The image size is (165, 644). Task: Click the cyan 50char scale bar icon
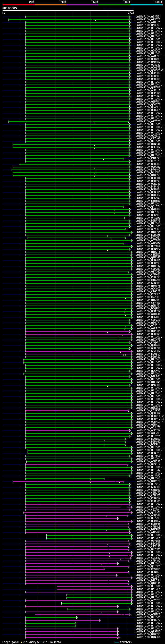[x=117, y=642]
